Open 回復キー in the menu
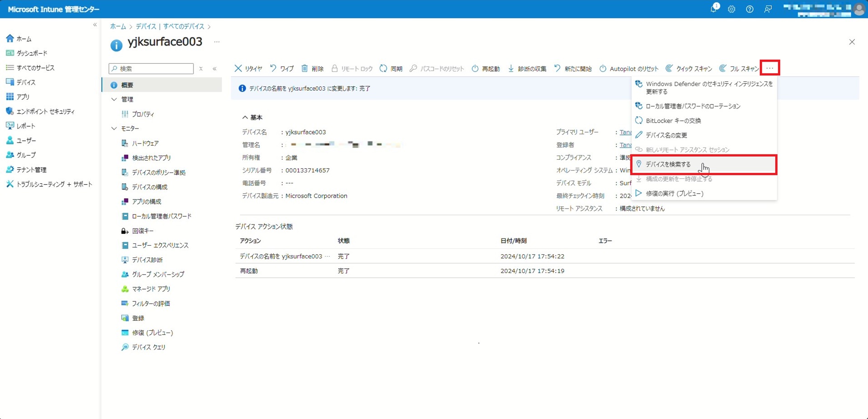 pyautogui.click(x=137, y=231)
